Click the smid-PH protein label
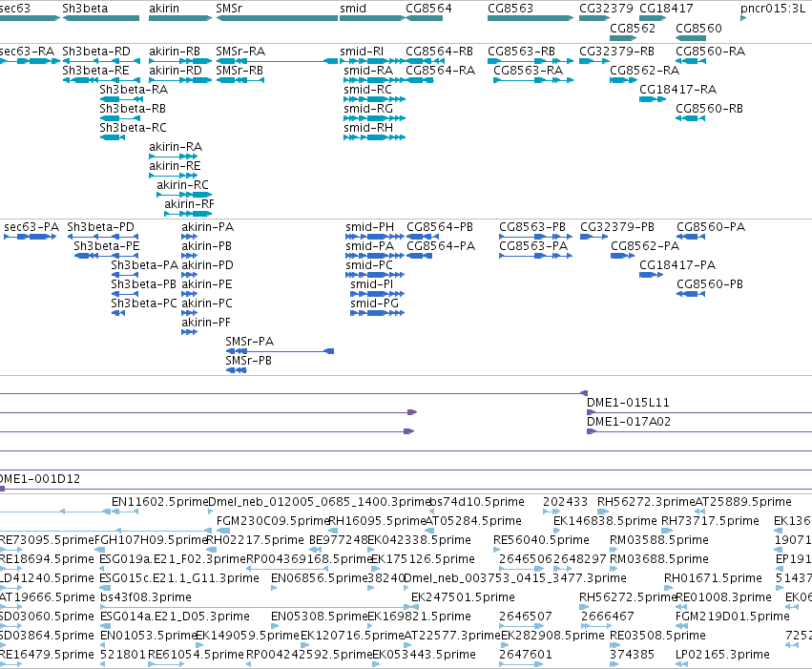 [370, 227]
